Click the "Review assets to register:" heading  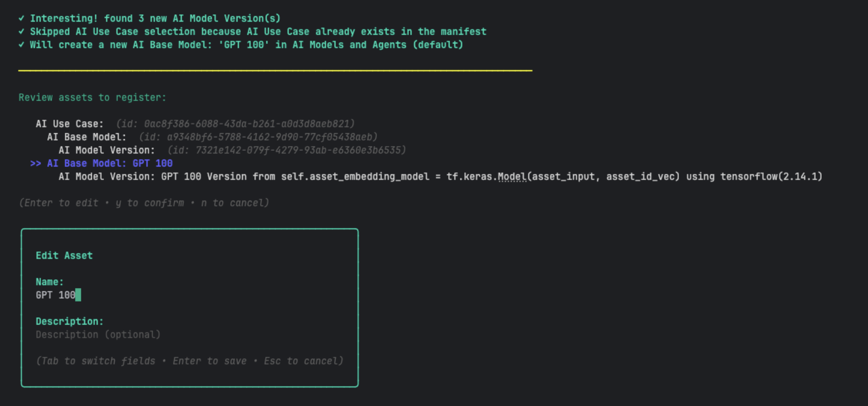92,98
